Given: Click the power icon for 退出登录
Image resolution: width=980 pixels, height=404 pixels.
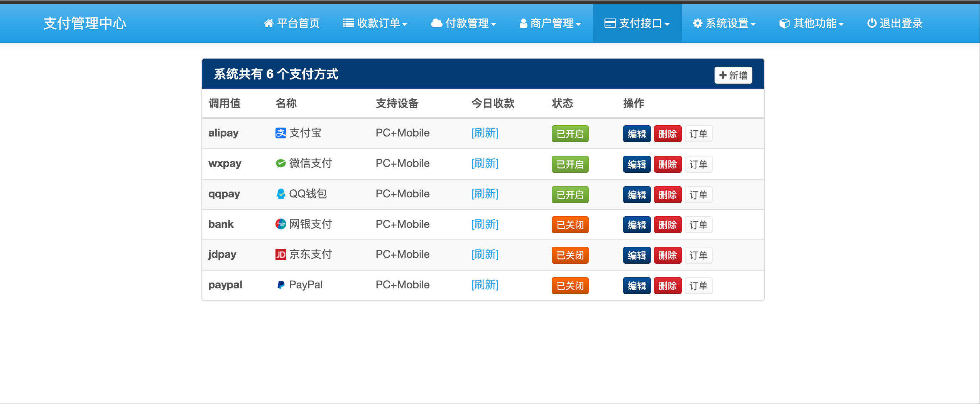Looking at the screenshot, I should click(871, 24).
